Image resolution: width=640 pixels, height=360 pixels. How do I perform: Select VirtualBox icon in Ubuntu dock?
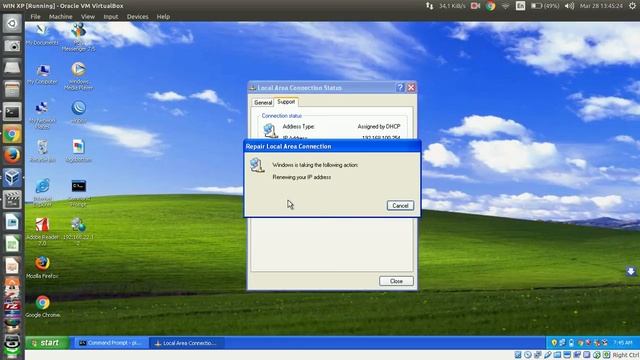point(12,178)
